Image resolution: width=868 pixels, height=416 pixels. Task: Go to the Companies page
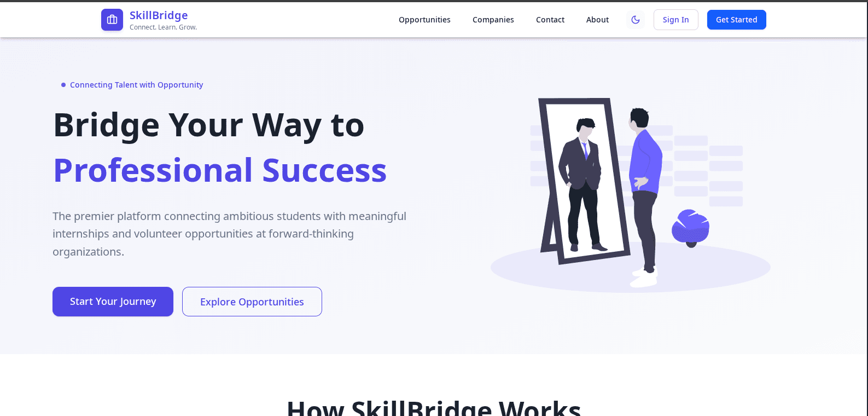coord(493,20)
